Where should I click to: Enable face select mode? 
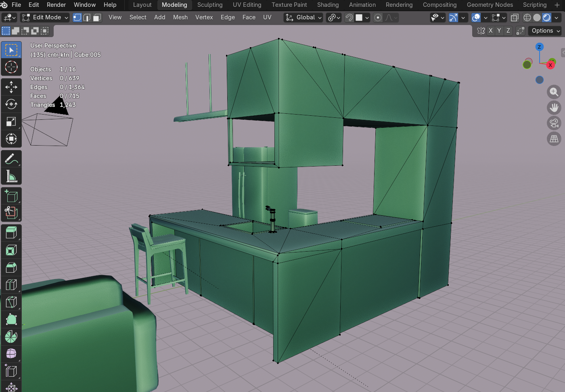(97, 18)
